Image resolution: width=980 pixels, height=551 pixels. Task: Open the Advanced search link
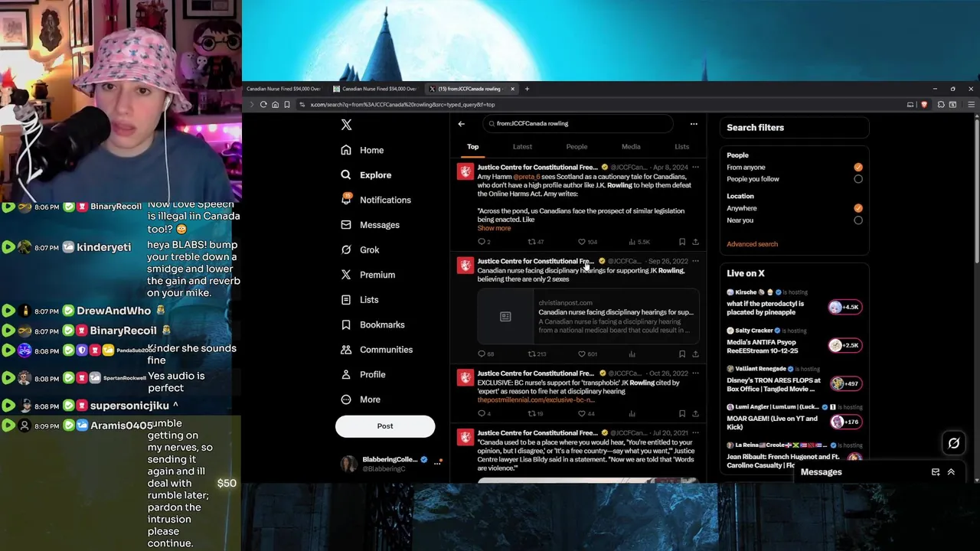(x=752, y=244)
